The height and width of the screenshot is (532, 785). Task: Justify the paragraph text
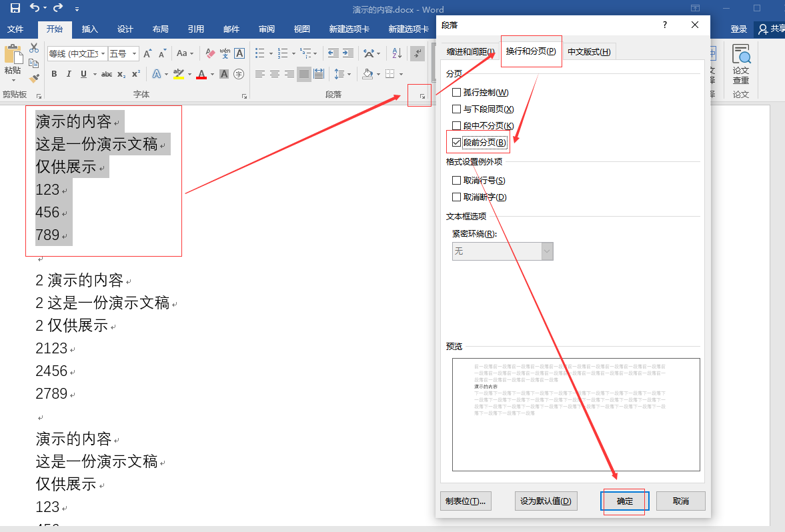[x=304, y=74]
